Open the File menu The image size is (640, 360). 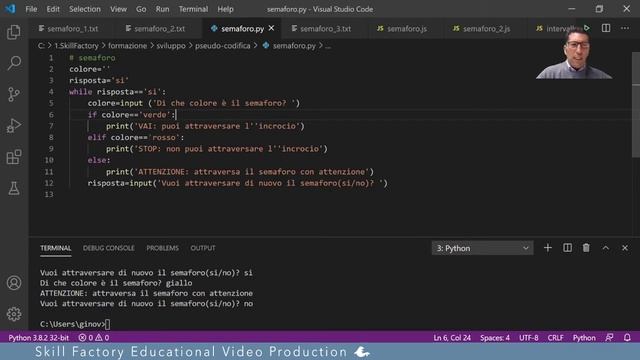click(31, 9)
